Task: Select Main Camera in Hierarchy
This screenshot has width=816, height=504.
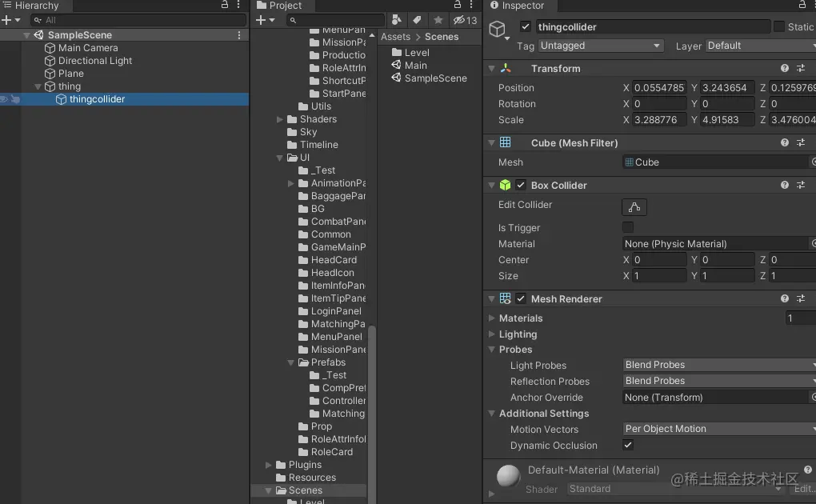Action: point(88,48)
